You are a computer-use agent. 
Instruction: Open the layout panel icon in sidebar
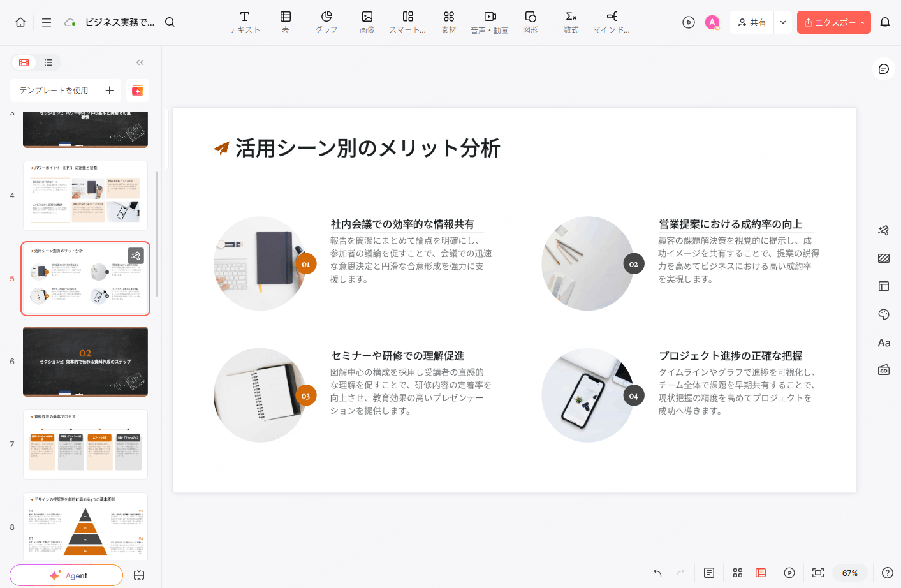click(884, 286)
